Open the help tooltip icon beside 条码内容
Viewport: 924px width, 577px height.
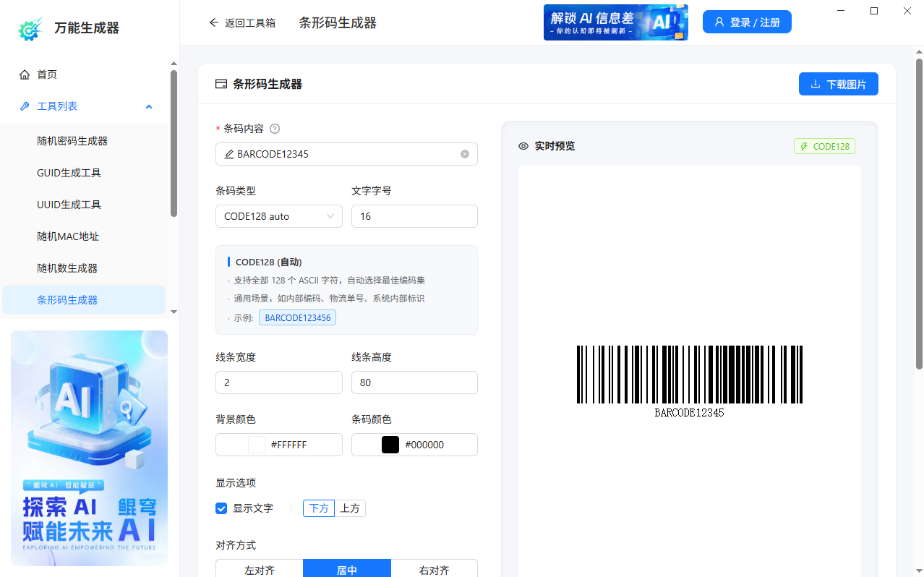tap(274, 128)
